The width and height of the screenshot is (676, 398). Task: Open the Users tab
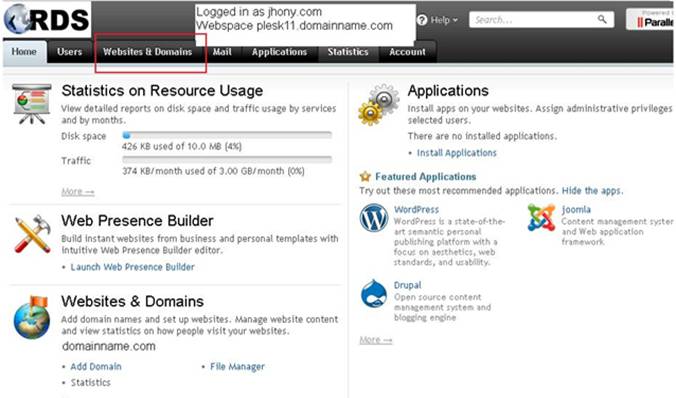69,52
